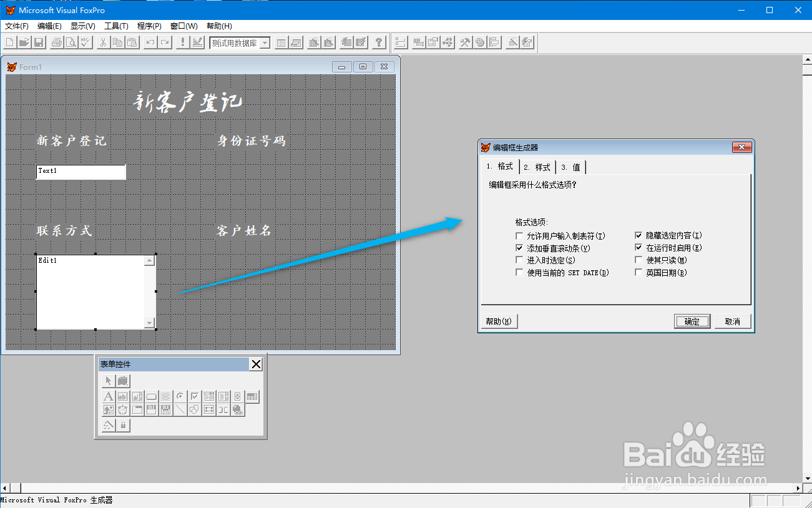
Task: Select the Label control in Form Controls
Action: (109, 396)
